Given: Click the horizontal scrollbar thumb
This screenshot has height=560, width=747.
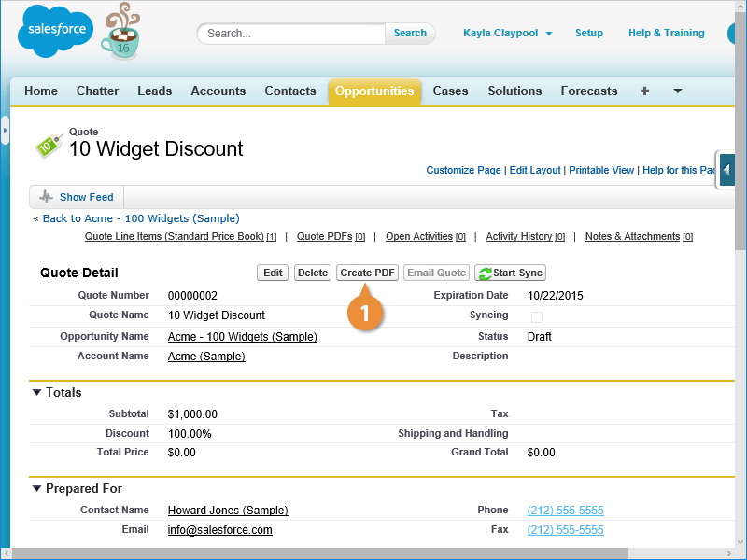Looking at the screenshot, I should (320, 554).
